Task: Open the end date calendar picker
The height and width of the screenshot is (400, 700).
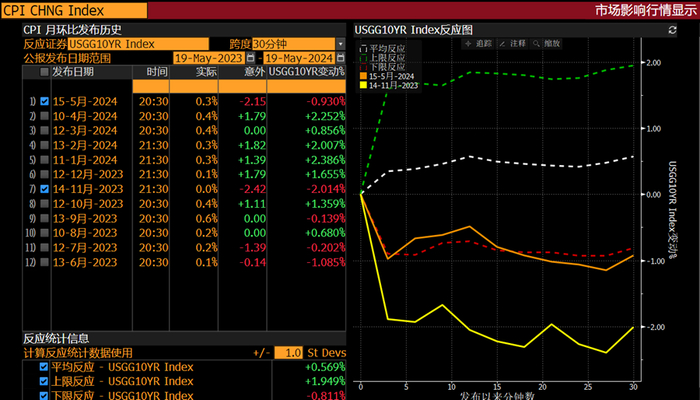Action: [341, 58]
